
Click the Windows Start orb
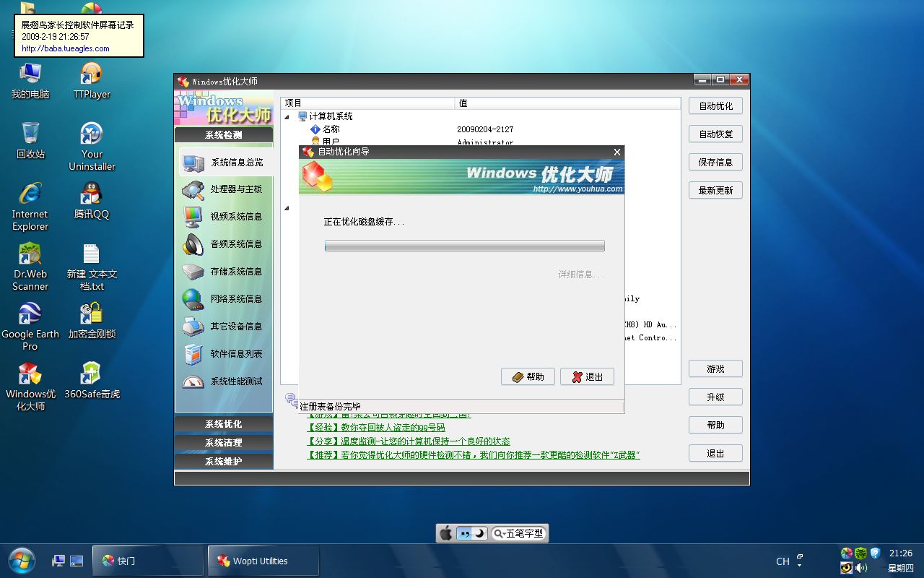pyautogui.click(x=21, y=561)
